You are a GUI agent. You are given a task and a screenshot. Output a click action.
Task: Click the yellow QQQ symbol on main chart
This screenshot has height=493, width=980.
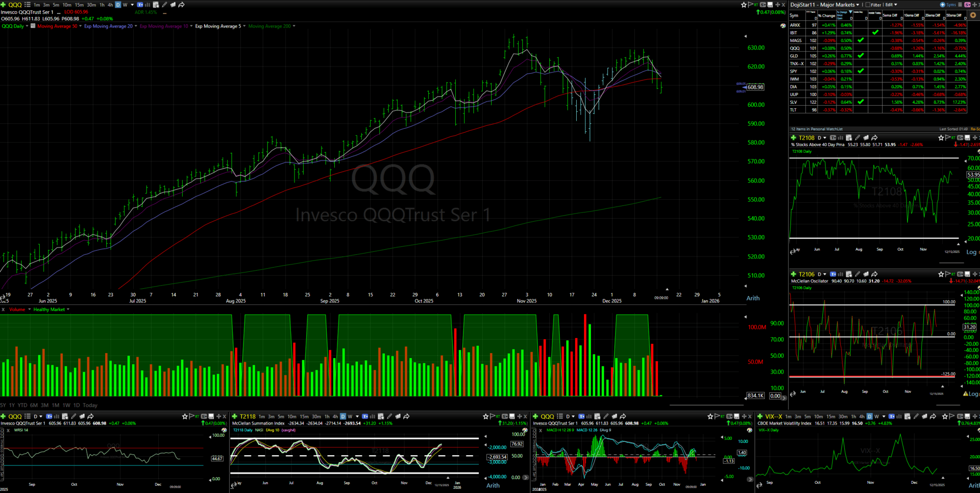(x=15, y=5)
